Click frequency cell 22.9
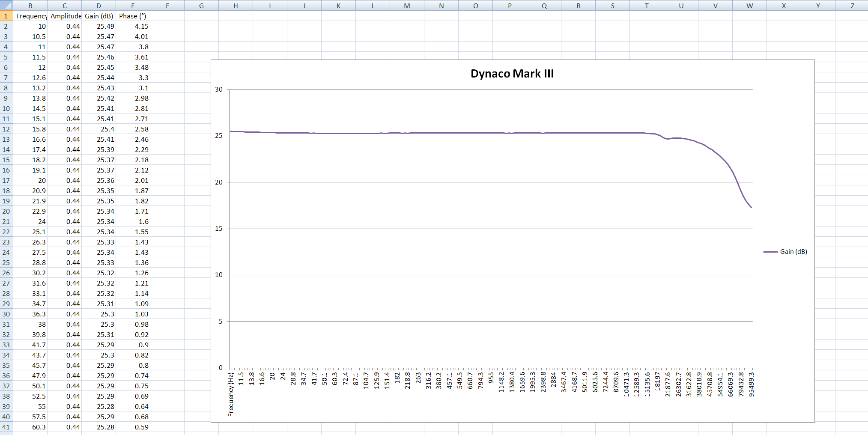The image size is (868, 435). pos(30,211)
